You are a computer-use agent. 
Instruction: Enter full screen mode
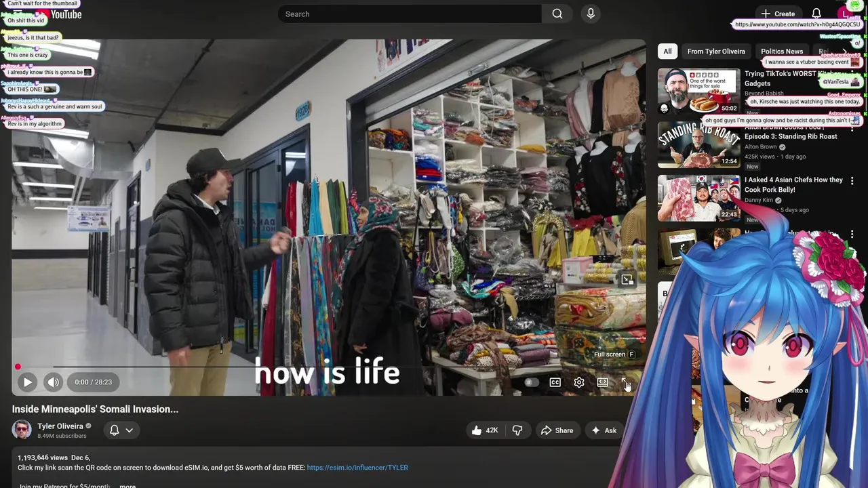pyautogui.click(x=626, y=382)
